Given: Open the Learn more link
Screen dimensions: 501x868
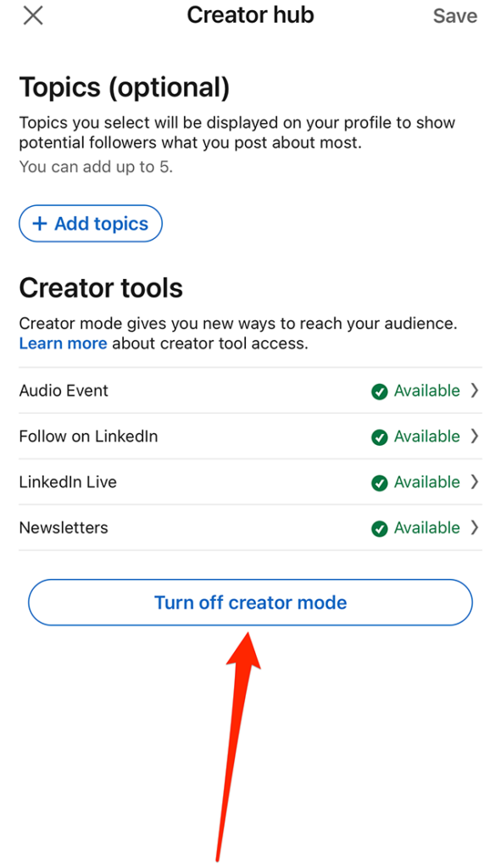Looking at the screenshot, I should [x=61, y=343].
